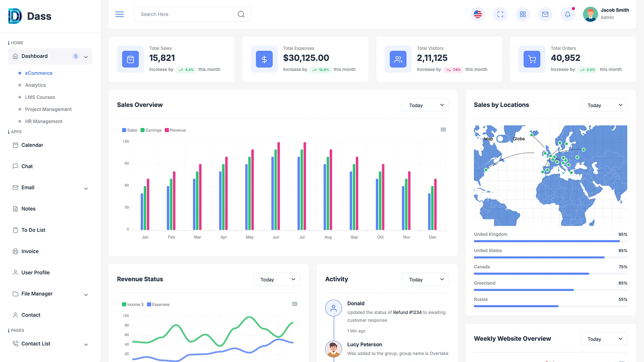
Task: Open the apps grid icon in the header
Action: coord(523,14)
